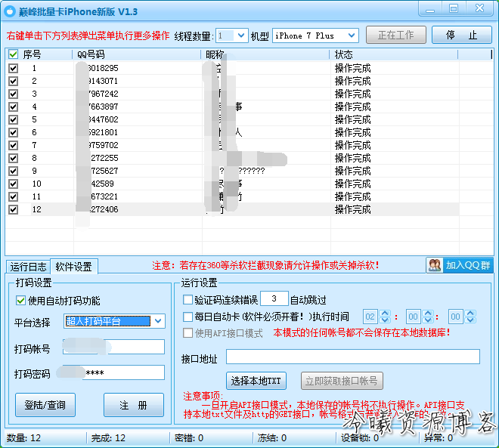Screen dimensions: 499x448
Task: Maximize the window
Action: point(454,8)
